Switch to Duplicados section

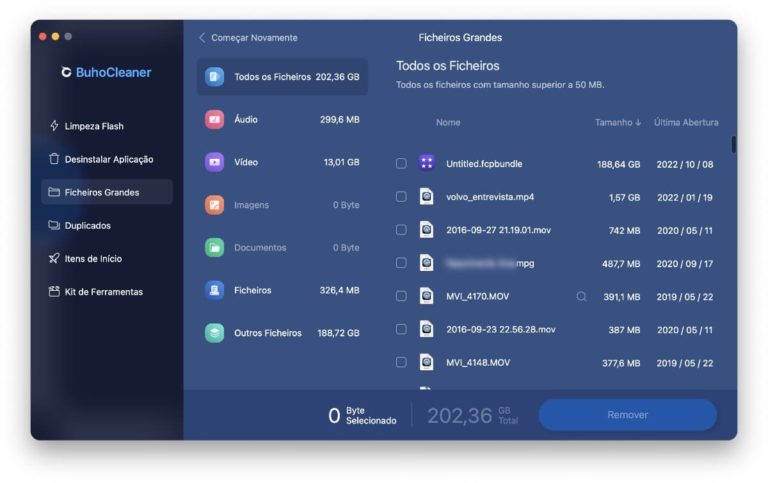pos(87,225)
